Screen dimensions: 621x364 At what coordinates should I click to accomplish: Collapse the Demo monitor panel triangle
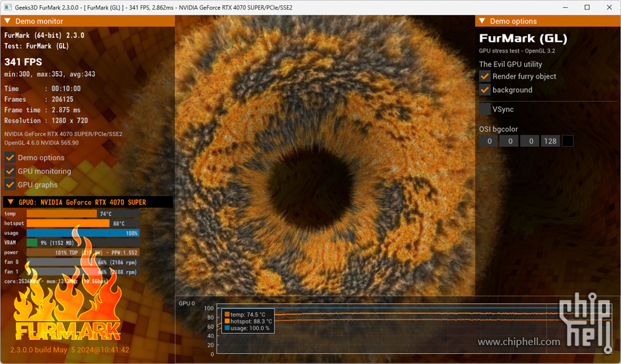8,21
